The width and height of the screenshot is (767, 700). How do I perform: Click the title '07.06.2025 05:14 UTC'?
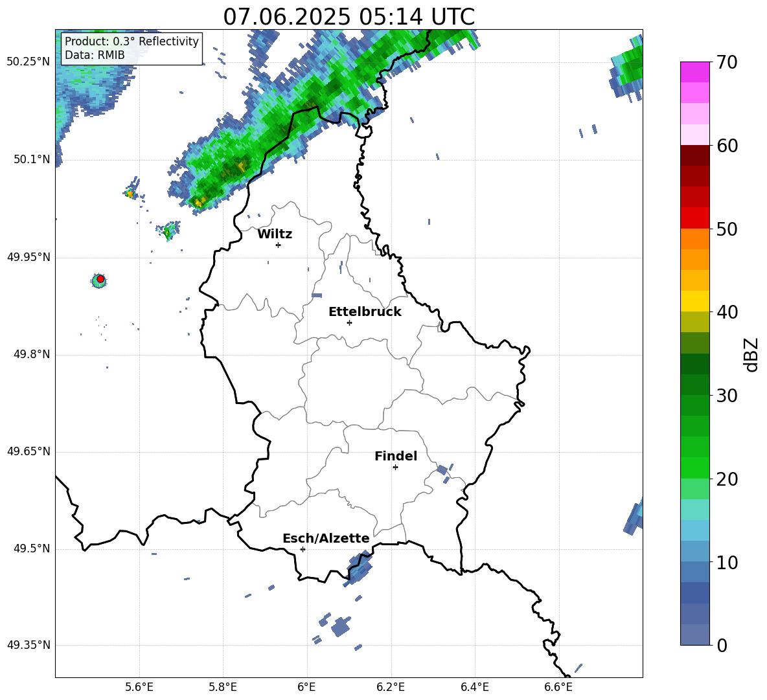click(x=349, y=17)
